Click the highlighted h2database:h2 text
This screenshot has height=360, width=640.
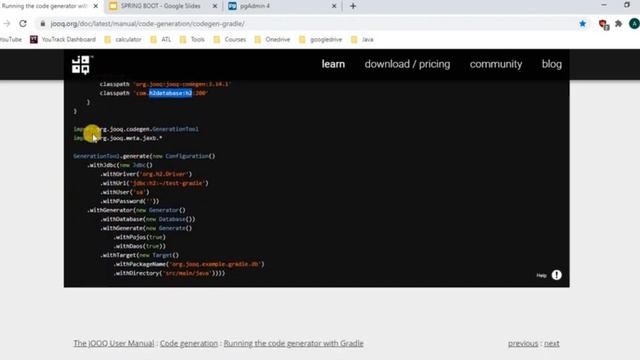point(170,93)
